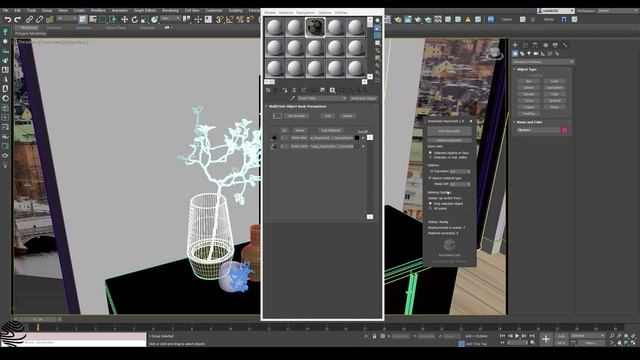Click the Box primitive button
Screen dimensions: 640x360
pos(529,81)
